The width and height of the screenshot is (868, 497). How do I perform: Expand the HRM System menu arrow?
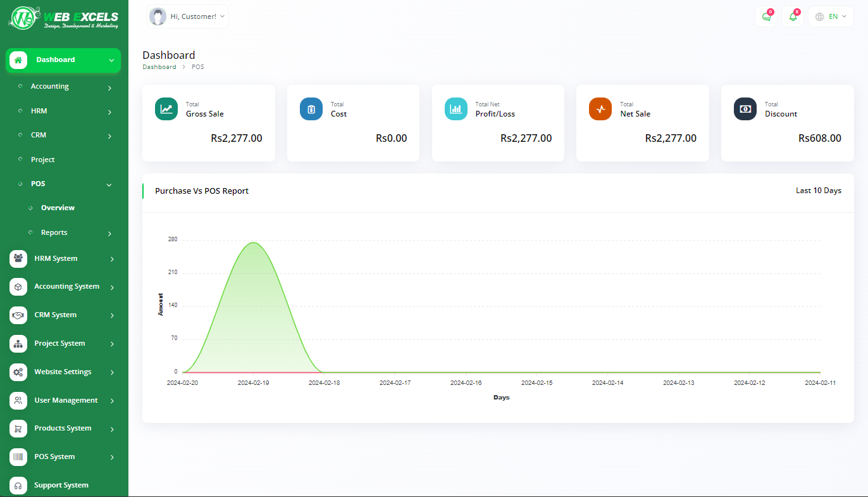coord(112,259)
